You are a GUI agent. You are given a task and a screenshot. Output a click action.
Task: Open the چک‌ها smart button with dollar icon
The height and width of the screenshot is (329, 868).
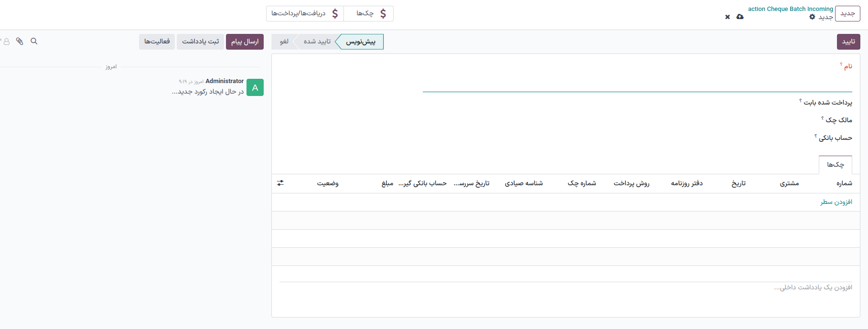pyautogui.click(x=369, y=13)
